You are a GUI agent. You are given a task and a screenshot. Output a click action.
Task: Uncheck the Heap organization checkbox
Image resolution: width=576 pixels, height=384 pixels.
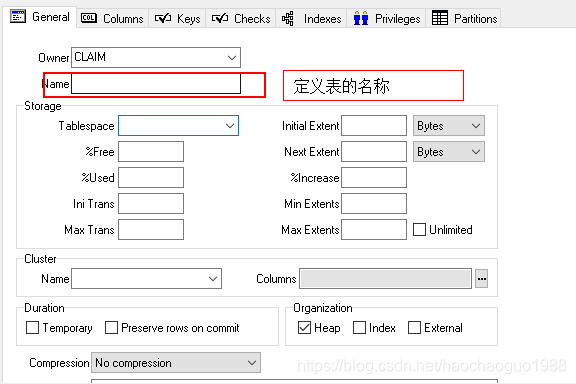click(305, 327)
